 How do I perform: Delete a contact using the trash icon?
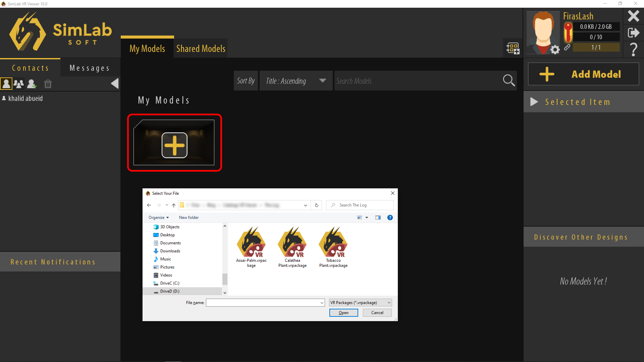point(48,84)
